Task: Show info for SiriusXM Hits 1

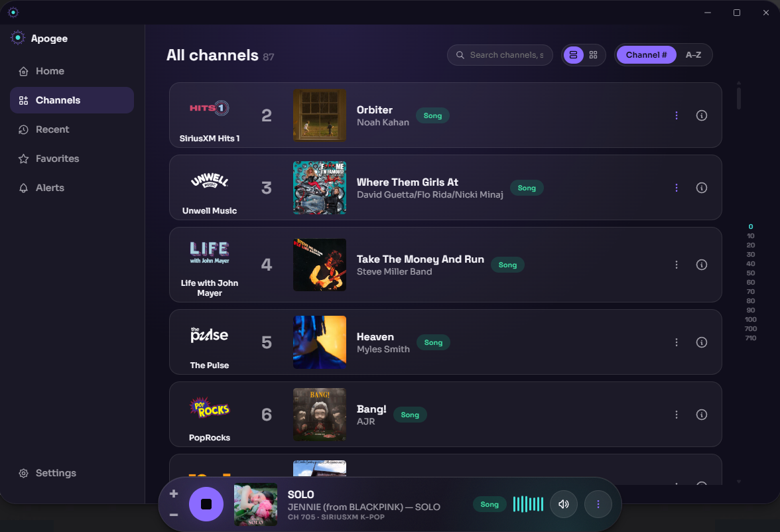Action: [x=702, y=115]
